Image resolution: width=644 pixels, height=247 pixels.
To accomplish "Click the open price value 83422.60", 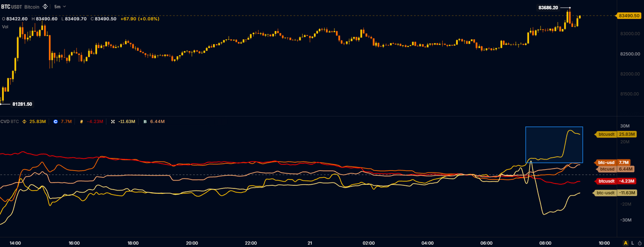I will (17, 19).
